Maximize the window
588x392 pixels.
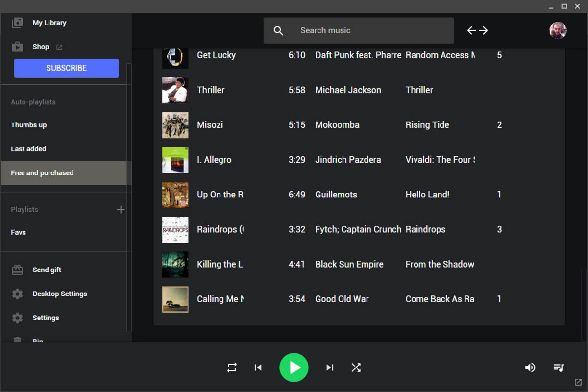(564, 6)
